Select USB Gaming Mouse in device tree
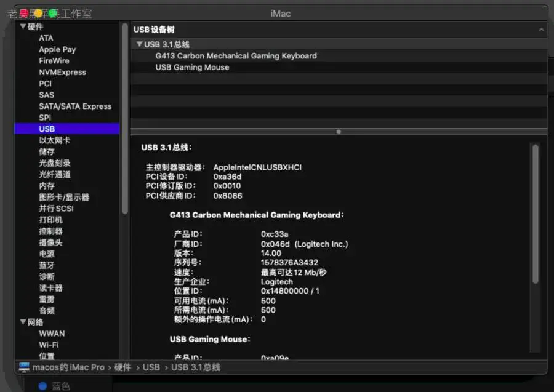 coord(192,67)
